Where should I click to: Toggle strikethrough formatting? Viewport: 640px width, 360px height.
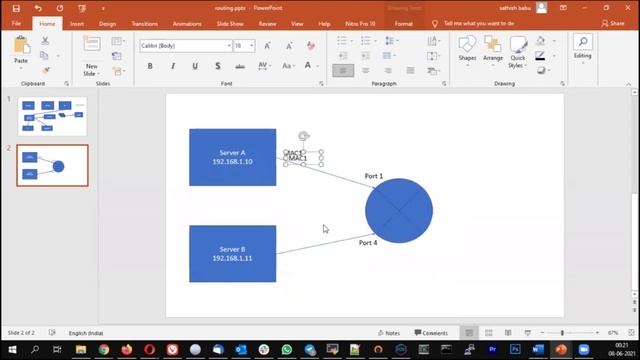coord(240,66)
